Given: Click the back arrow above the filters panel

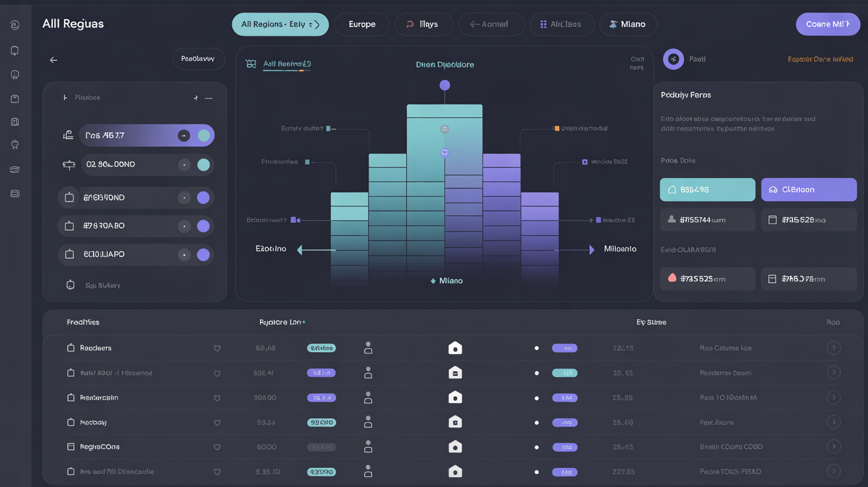Looking at the screenshot, I should click(53, 59).
